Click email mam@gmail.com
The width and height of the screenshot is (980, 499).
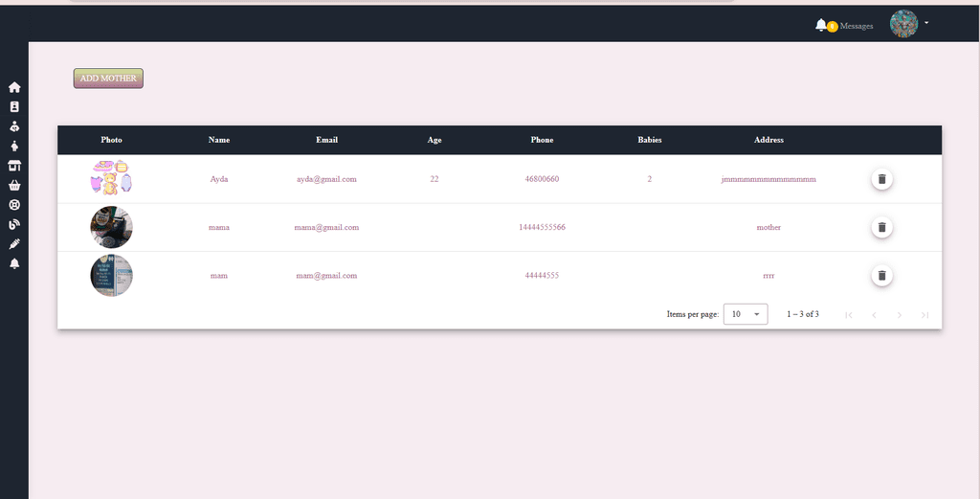point(327,275)
